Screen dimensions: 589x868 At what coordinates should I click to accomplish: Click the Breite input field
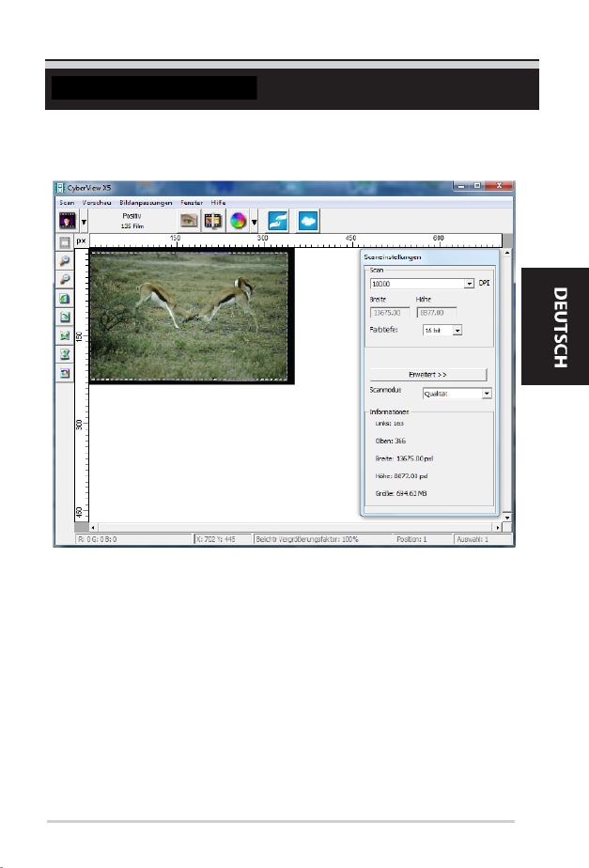pyautogui.click(x=390, y=313)
